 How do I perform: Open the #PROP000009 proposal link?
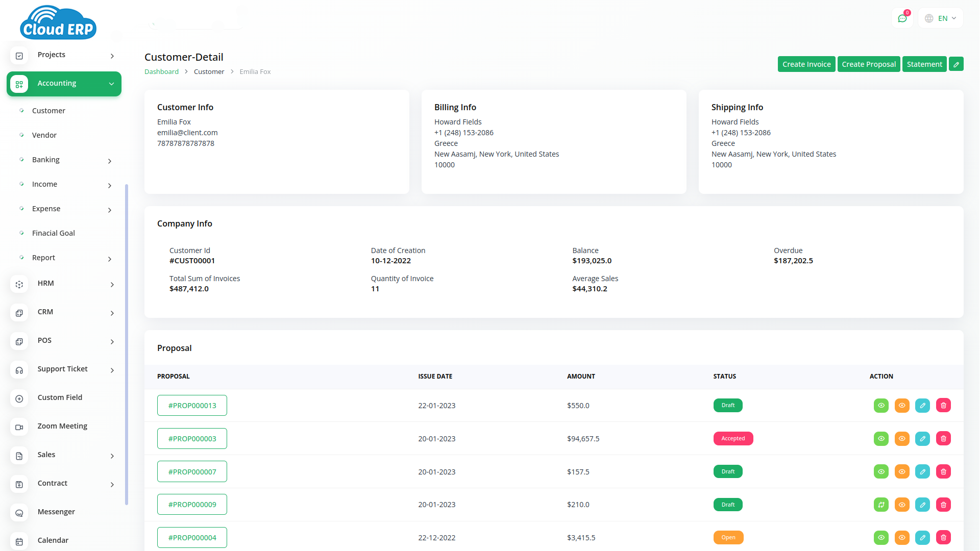(192, 505)
